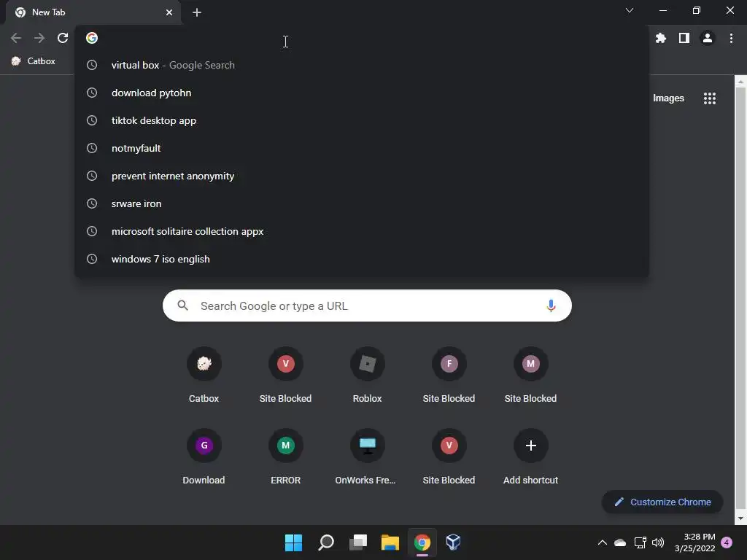Open the ERROR shortcut tile
The image size is (747, 560).
pyautogui.click(x=286, y=458)
